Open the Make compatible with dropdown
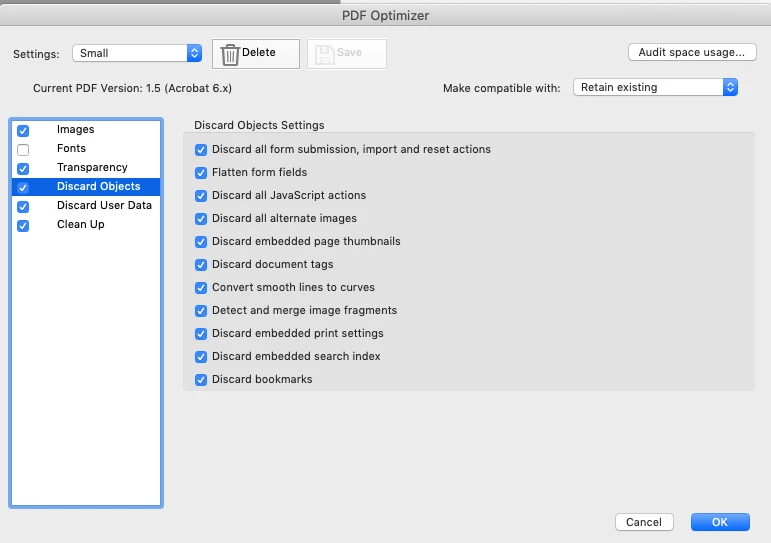The width and height of the screenshot is (771, 543). point(655,88)
